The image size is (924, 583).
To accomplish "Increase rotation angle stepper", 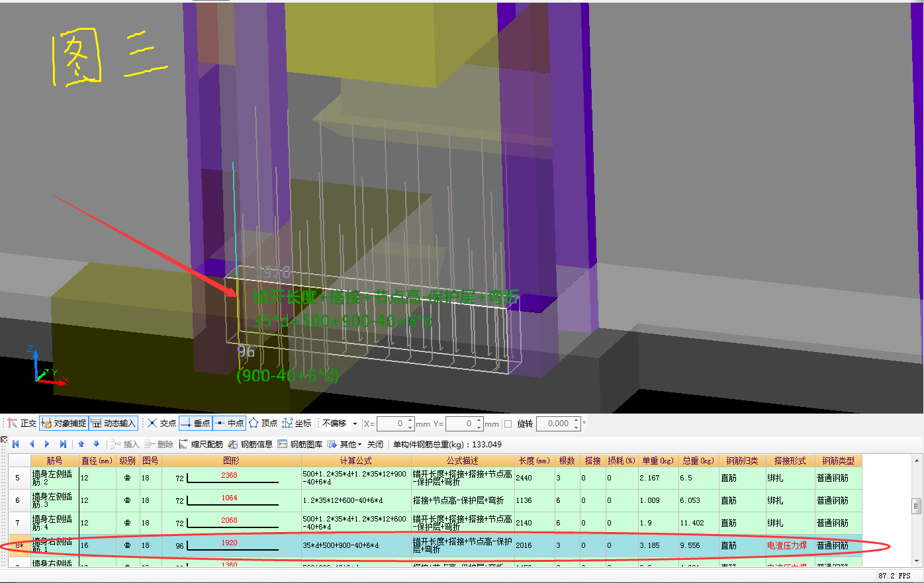I will pyautogui.click(x=577, y=420).
